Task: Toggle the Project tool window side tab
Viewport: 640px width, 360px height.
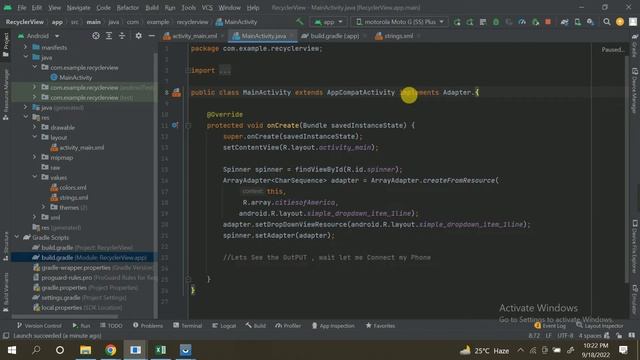Action: click(6, 45)
